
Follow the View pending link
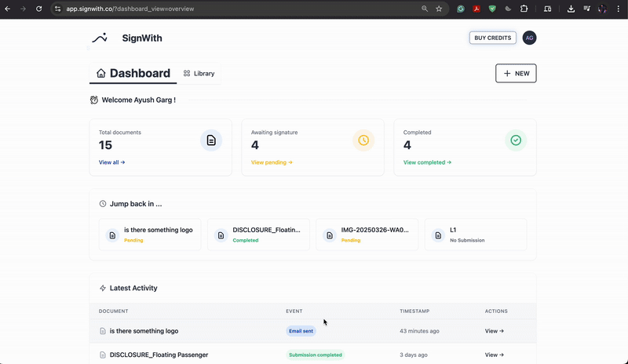click(272, 162)
